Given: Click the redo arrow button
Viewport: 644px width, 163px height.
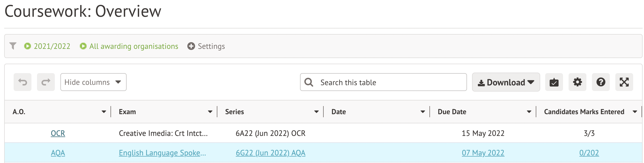Looking at the screenshot, I should click(46, 82).
